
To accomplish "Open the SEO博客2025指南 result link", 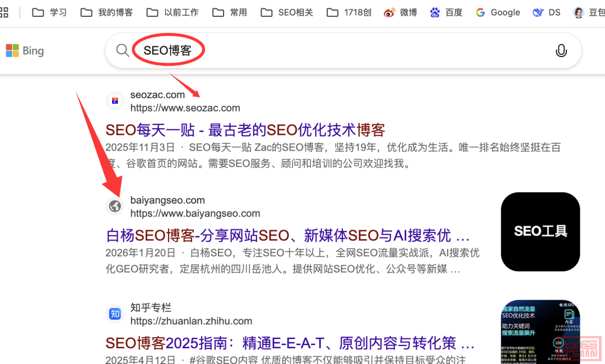I will tap(290, 343).
